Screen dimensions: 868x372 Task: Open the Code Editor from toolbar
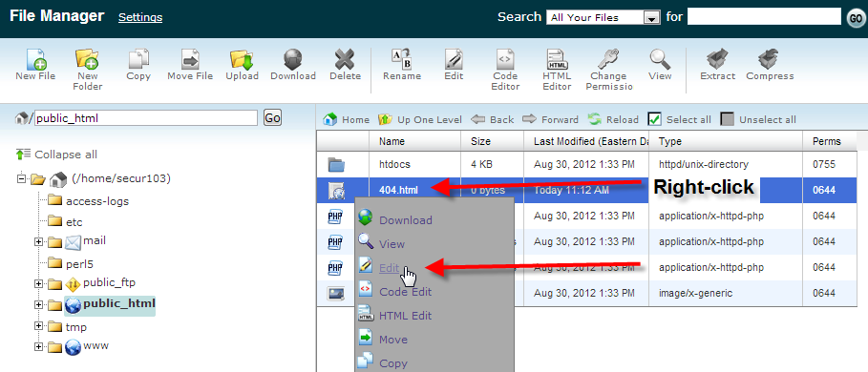click(x=505, y=58)
